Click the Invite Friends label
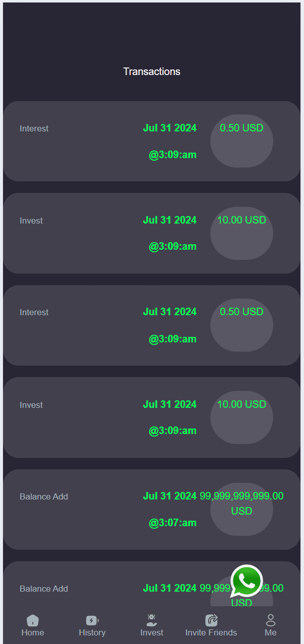 (x=211, y=632)
